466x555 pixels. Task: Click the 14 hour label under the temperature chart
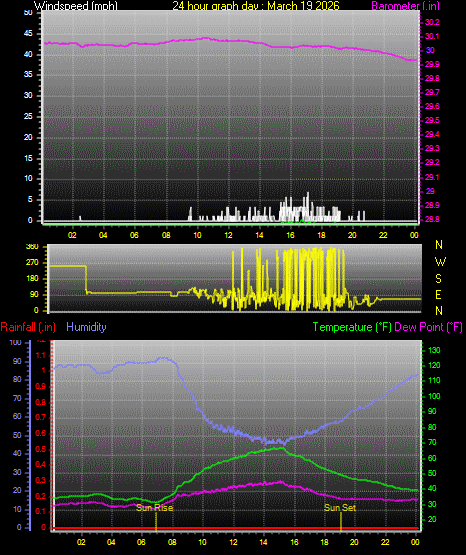(x=264, y=542)
